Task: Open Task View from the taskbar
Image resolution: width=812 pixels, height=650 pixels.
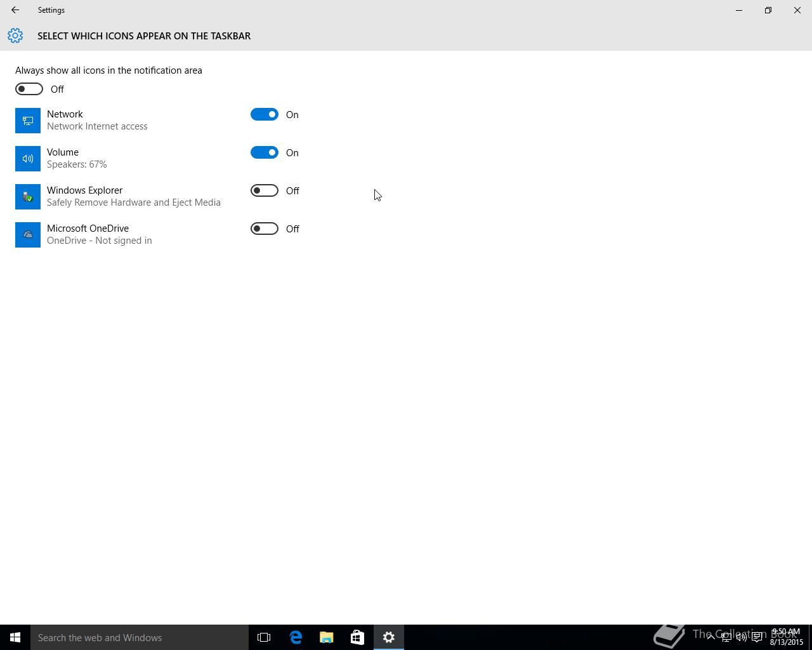Action: (264, 637)
